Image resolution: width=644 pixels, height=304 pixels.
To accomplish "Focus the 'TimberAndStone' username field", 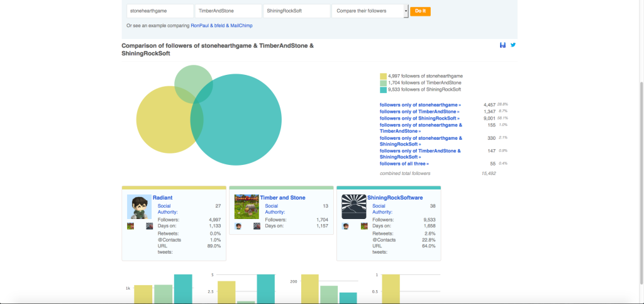I will (x=228, y=11).
